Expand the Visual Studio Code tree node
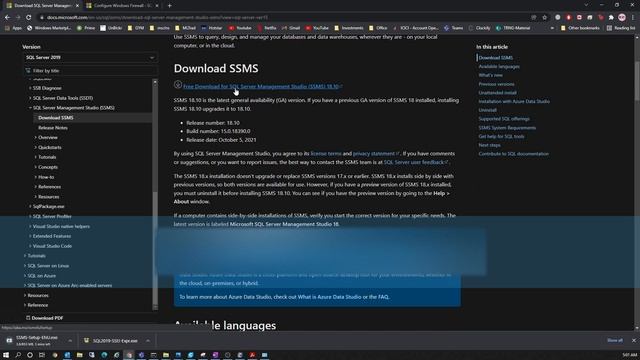640x360 pixels. (x=30, y=246)
